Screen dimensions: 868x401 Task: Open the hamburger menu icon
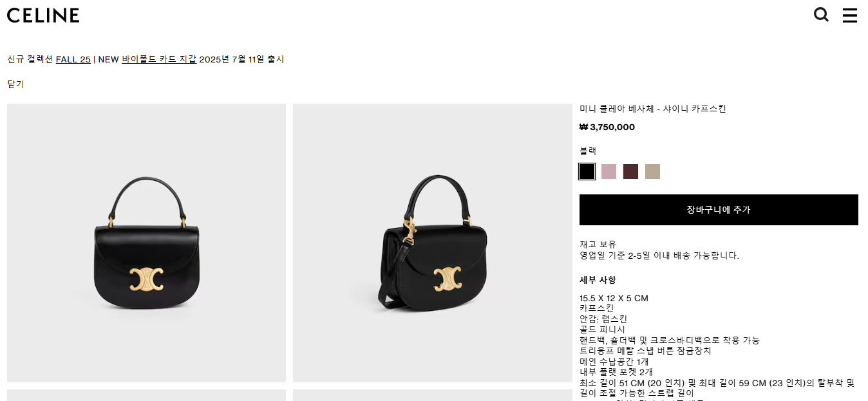point(850,15)
